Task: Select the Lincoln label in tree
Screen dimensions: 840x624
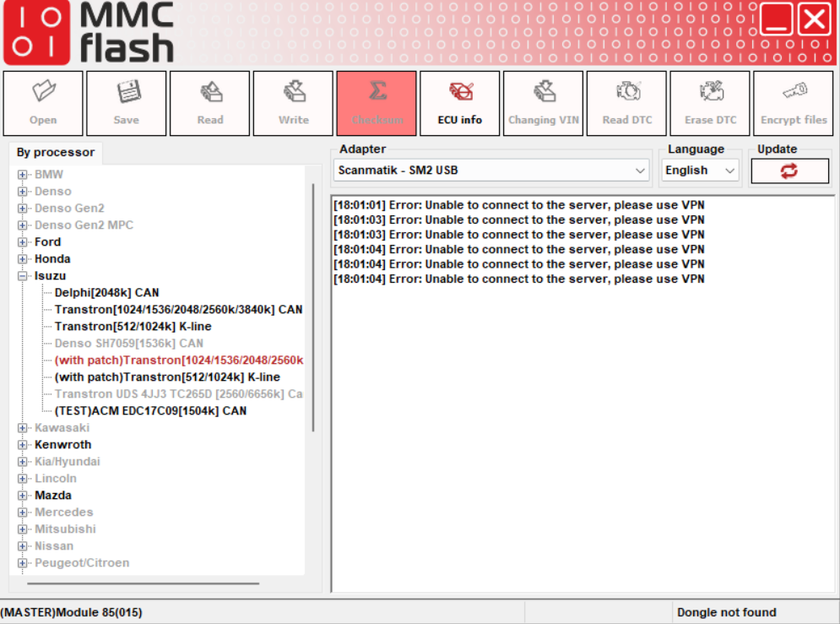Action: pos(56,478)
